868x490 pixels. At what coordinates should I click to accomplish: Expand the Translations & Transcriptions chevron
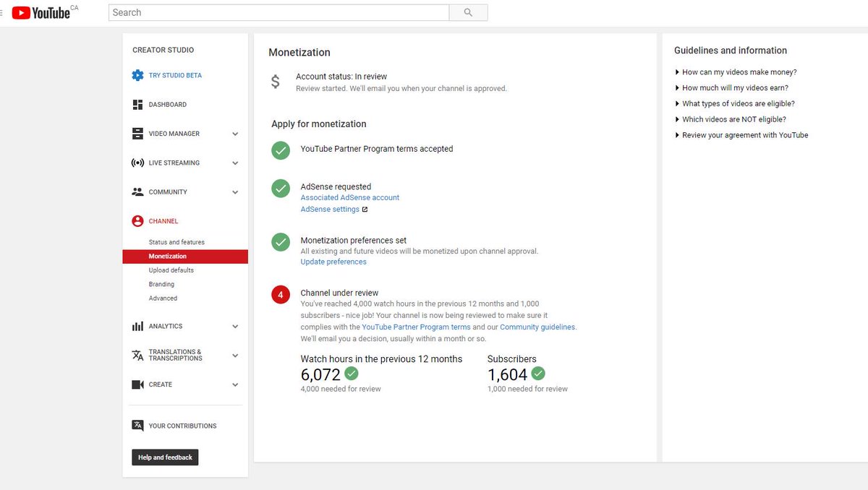(235, 356)
